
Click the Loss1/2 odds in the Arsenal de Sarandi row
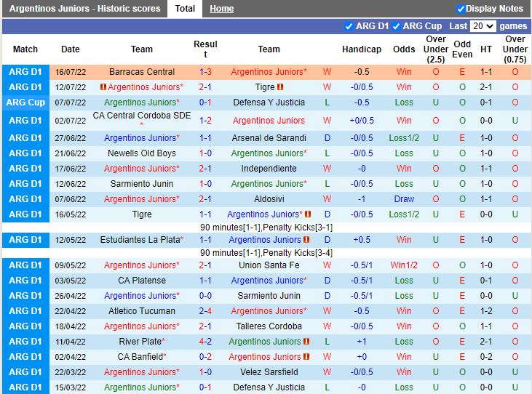(x=404, y=138)
